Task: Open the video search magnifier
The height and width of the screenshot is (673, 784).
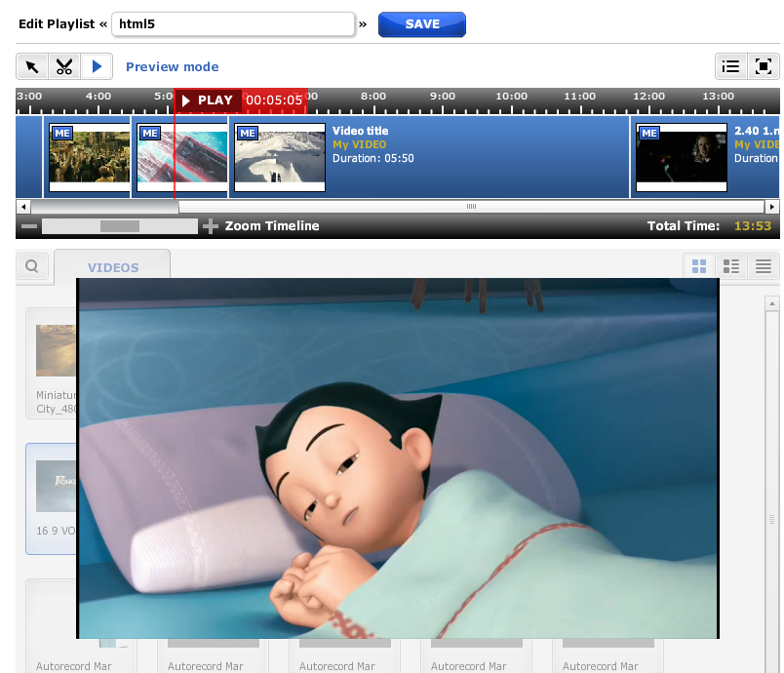Action: tap(32, 266)
